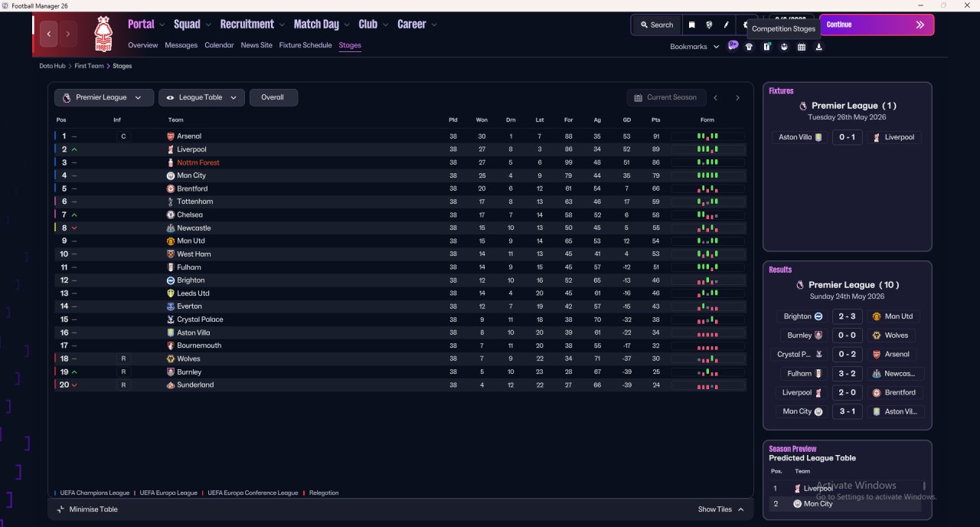Click the Liverpool badge in league table

click(171, 149)
